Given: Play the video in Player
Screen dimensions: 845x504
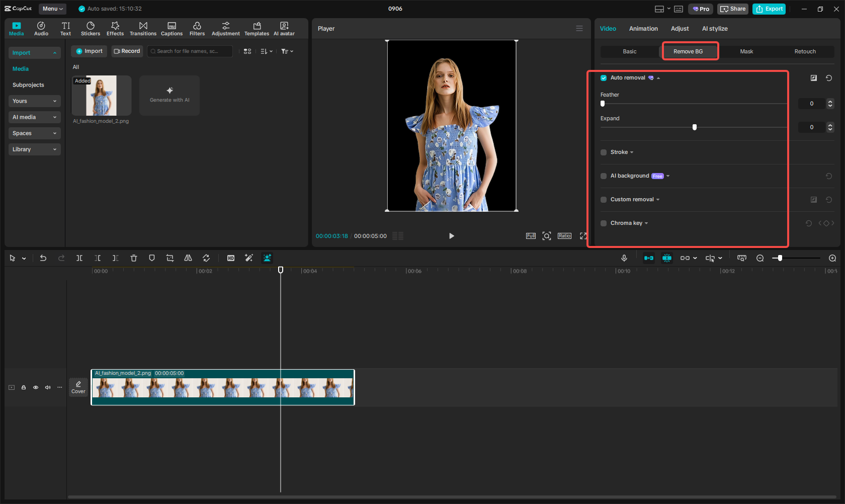Looking at the screenshot, I should (x=451, y=236).
